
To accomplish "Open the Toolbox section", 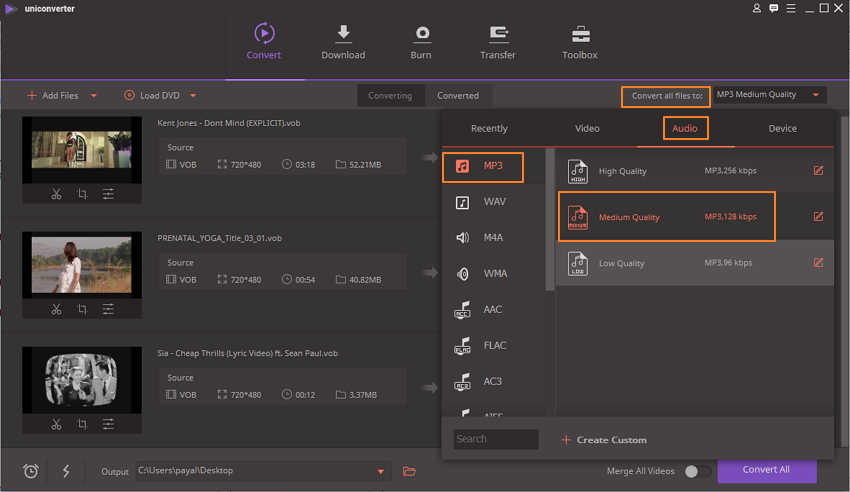I will (579, 41).
